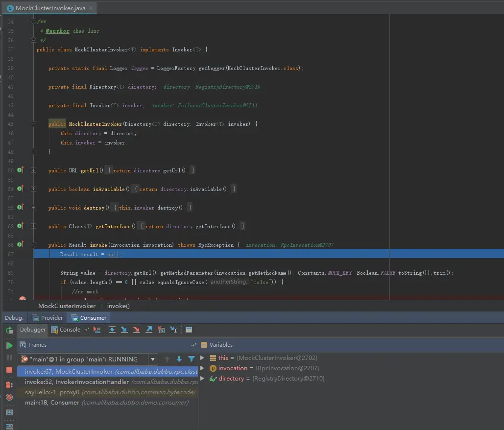The height and width of the screenshot is (430, 504).
Task: Click the Frames panel pin arrow icon
Action: pyautogui.click(x=193, y=345)
